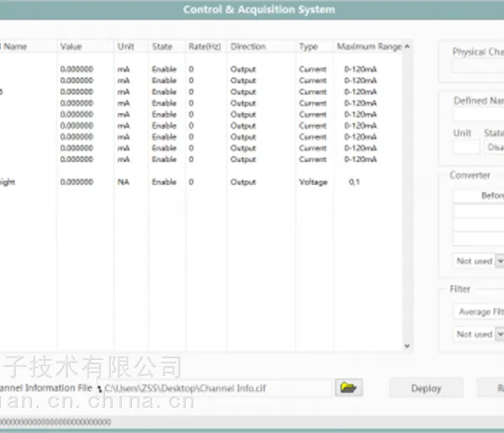Click the Average Filter field
Screen dimensions: 504x433
coord(479,312)
